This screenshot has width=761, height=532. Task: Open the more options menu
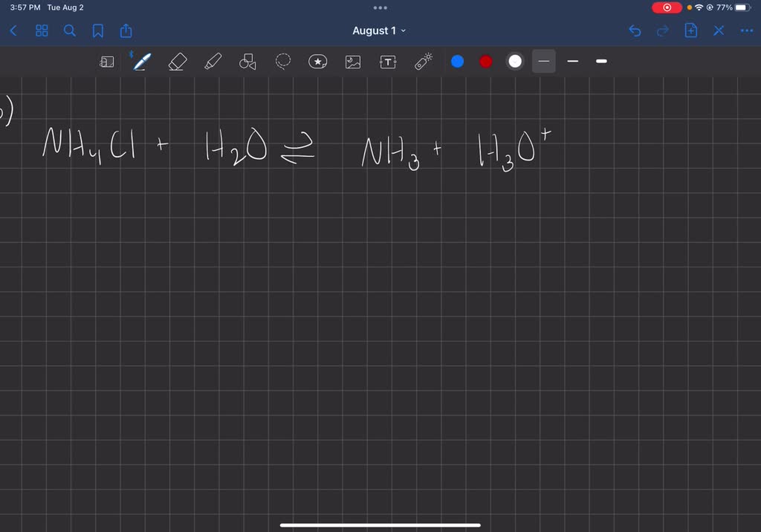[747, 30]
